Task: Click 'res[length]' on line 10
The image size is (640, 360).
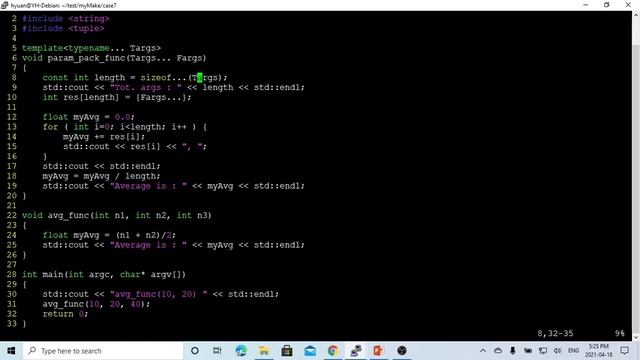Action: (91, 97)
